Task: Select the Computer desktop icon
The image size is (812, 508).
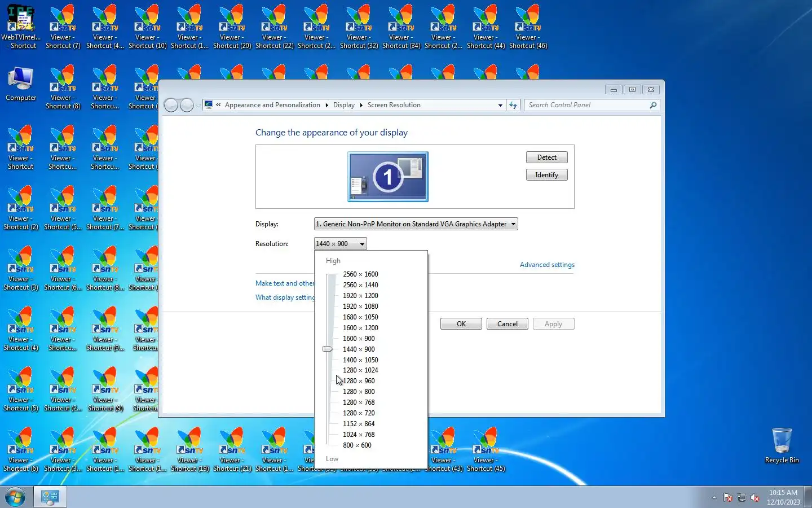Action: point(21,84)
